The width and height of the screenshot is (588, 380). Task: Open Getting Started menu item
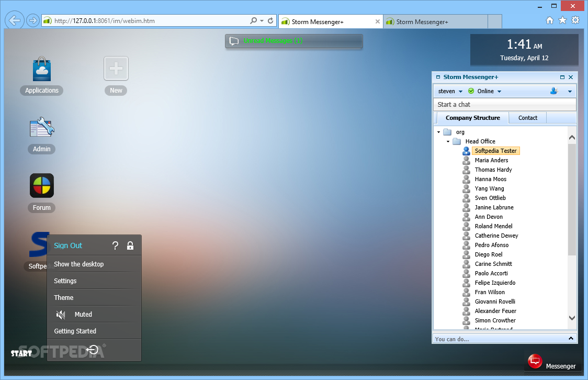[x=94, y=331]
